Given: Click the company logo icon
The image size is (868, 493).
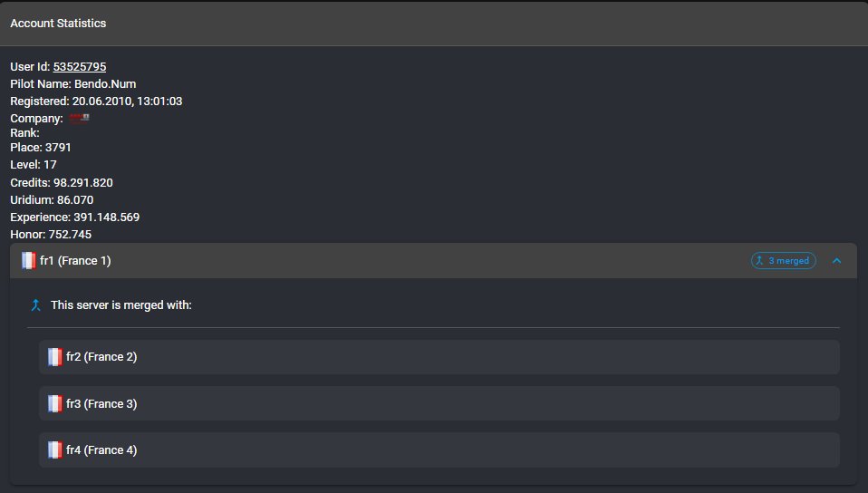Looking at the screenshot, I should pos(80,119).
